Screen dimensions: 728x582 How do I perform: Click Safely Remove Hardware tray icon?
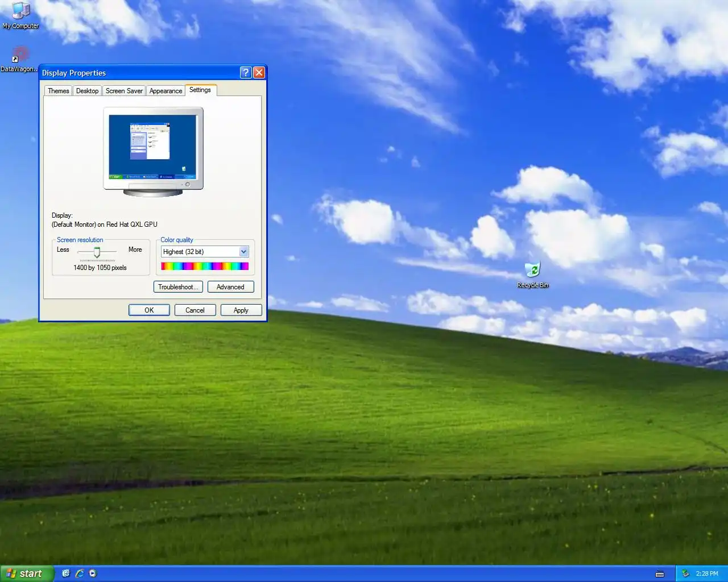click(x=685, y=573)
